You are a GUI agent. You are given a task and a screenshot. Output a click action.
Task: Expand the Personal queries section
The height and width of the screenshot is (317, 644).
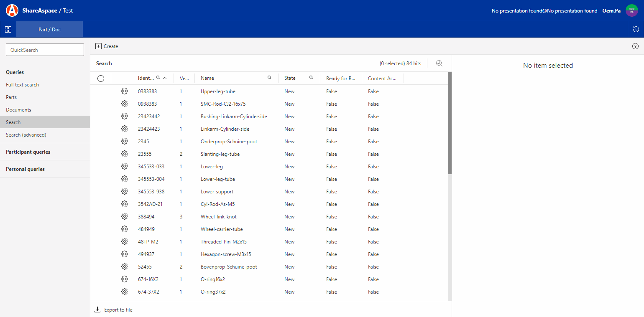click(25, 169)
